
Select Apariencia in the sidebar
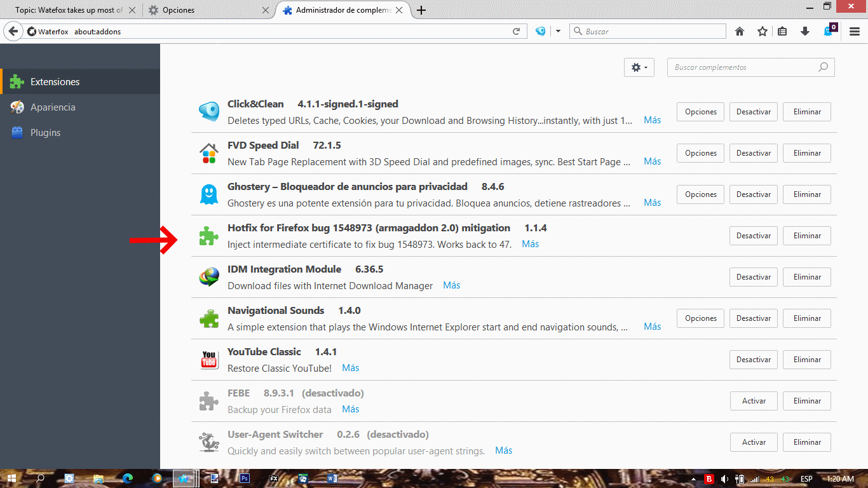(x=53, y=107)
